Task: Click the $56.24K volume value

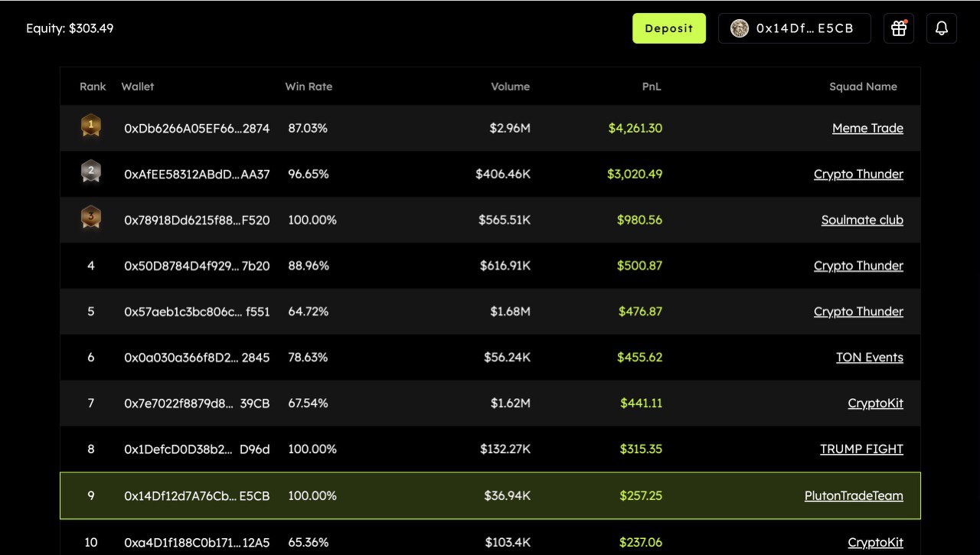Action: click(x=507, y=357)
